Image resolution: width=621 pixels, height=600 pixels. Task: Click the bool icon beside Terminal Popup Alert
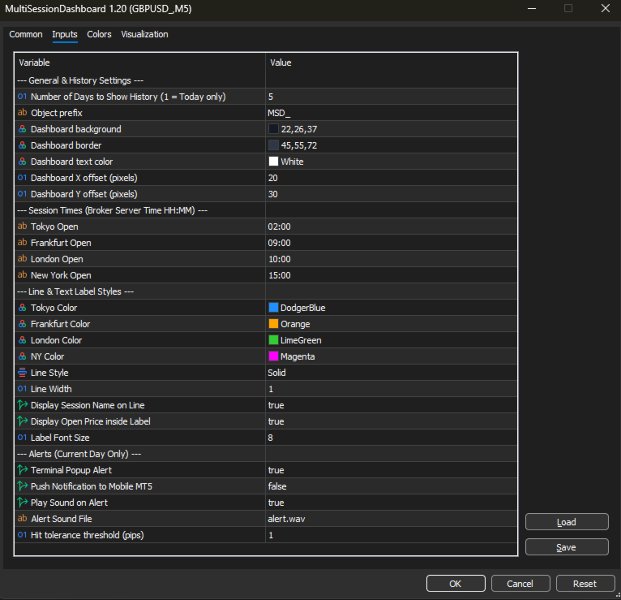pyautogui.click(x=22, y=470)
